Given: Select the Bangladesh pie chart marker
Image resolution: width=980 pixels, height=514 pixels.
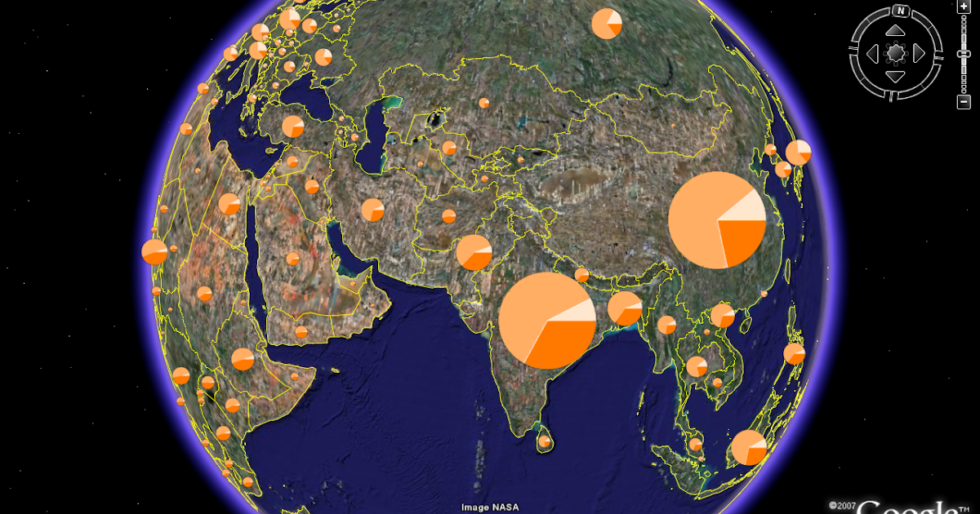Looking at the screenshot, I should point(625,308).
